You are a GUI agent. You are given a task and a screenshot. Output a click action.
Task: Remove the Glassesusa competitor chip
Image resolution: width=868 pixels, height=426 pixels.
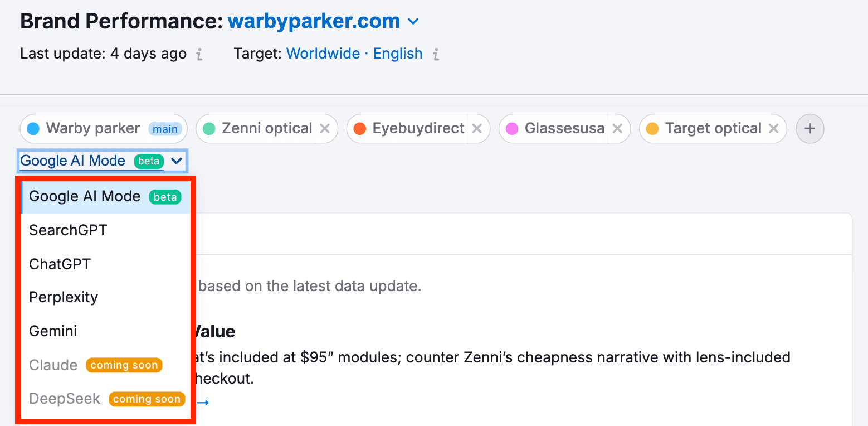tap(617, 129)
